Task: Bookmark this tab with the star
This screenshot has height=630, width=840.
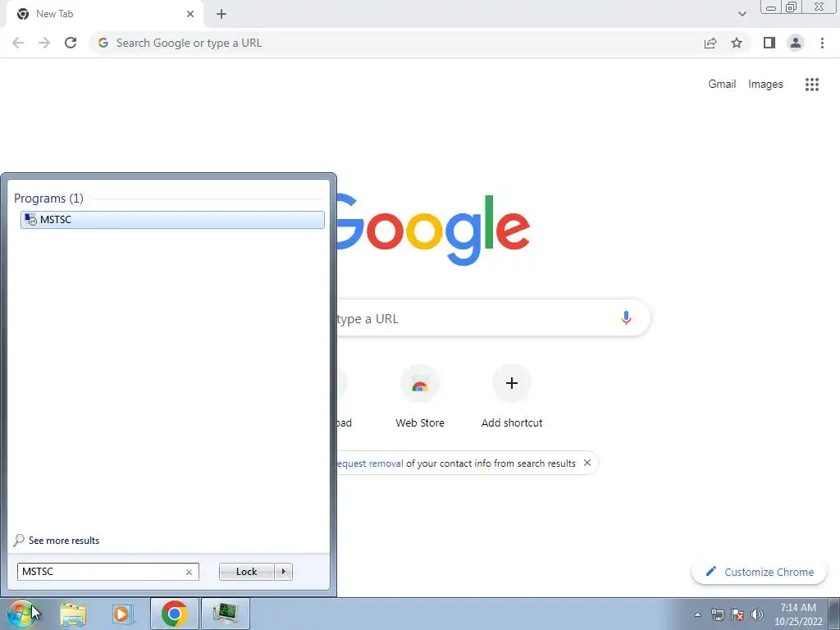Action: coord(737,43)
